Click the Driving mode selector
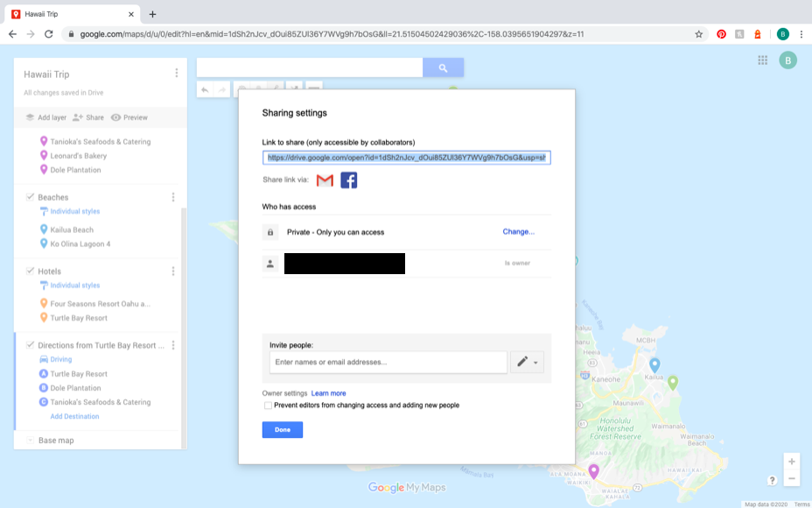Image resolution: width=812 pixels, height=508 pixels. (x=56, y=359)
